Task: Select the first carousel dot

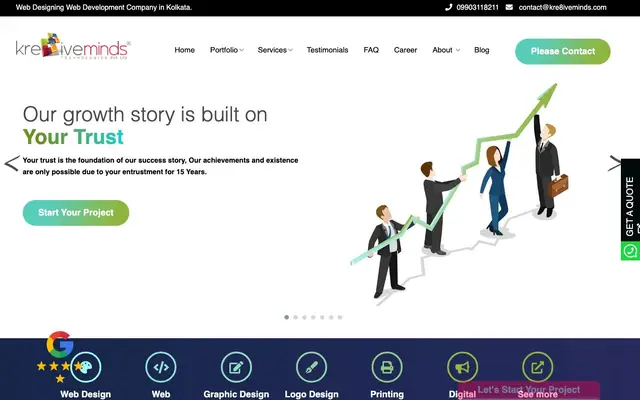Action: point(287,317)
